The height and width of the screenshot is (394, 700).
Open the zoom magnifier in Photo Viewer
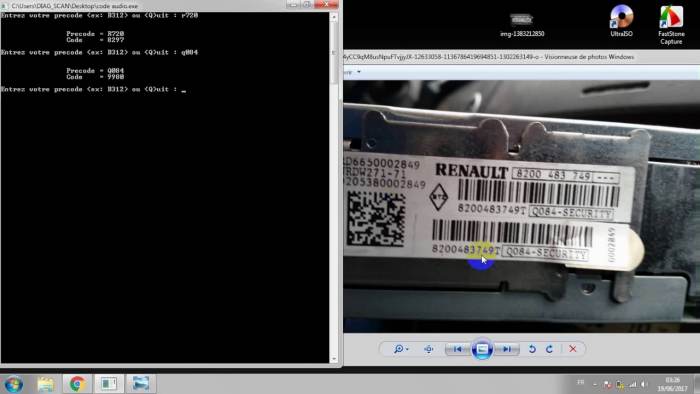point(400,349)
